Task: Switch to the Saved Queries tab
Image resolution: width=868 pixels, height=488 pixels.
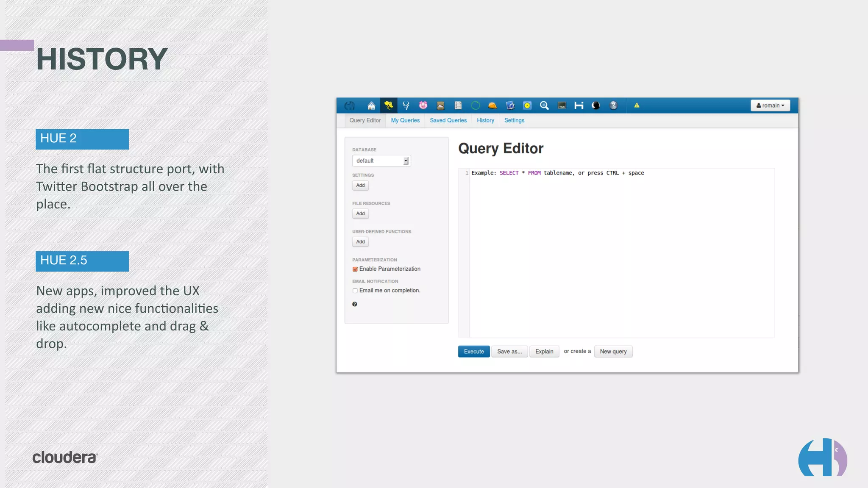Action: (x=448, y=120)
